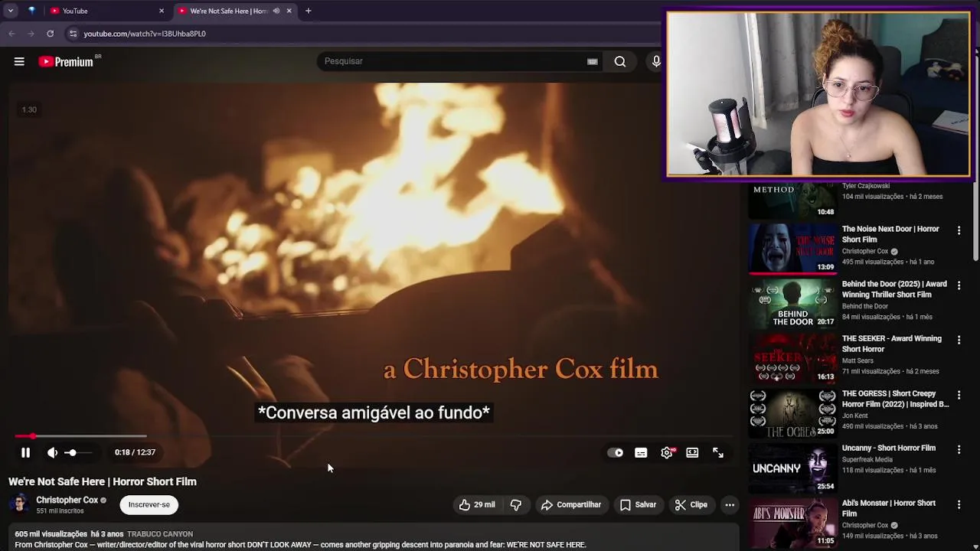This screenshot has width=980, height=551.
Task: Toggle the autoplay switch in the player
Action: pos(615,452)
